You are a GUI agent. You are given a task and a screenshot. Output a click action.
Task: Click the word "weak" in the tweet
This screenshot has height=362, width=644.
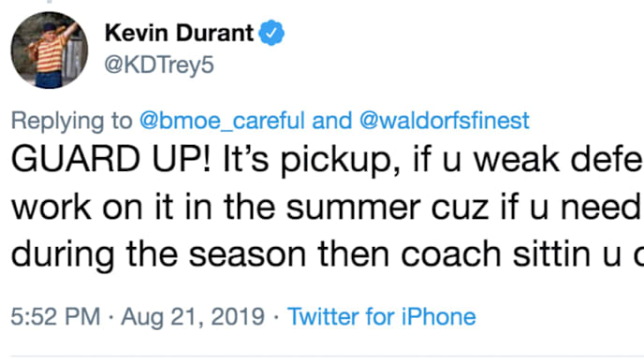click(x=516, y=160)
